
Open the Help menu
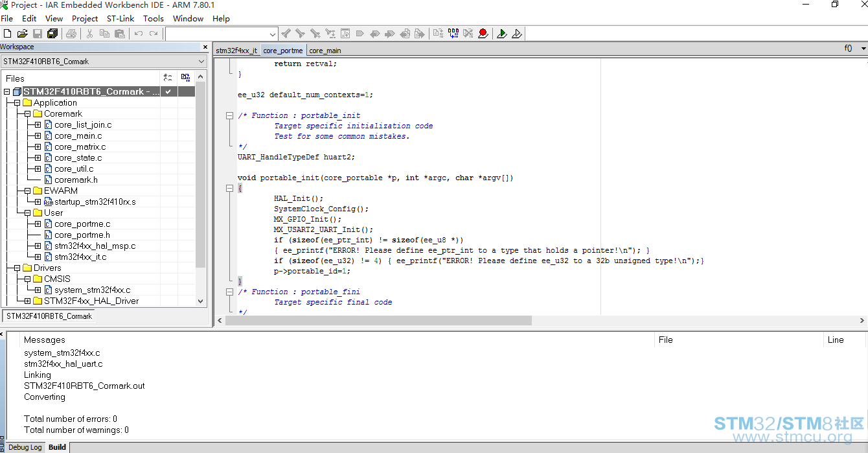pos(221,19)
